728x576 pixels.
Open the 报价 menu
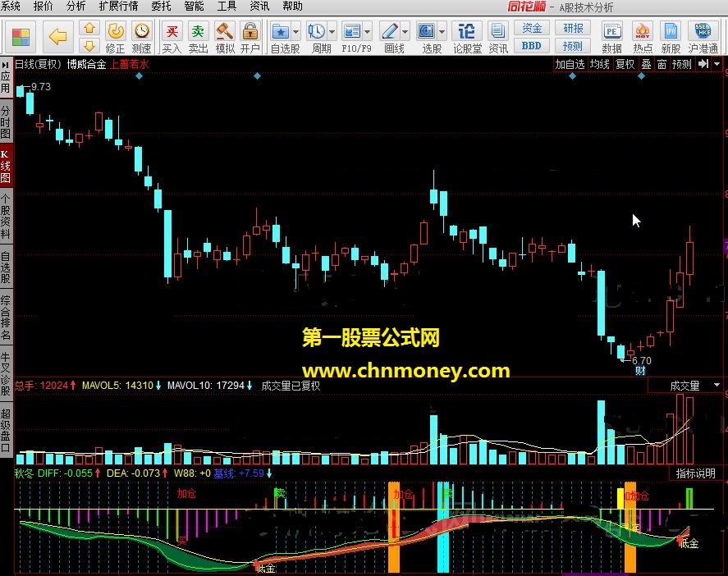click(x=43, y=6)
